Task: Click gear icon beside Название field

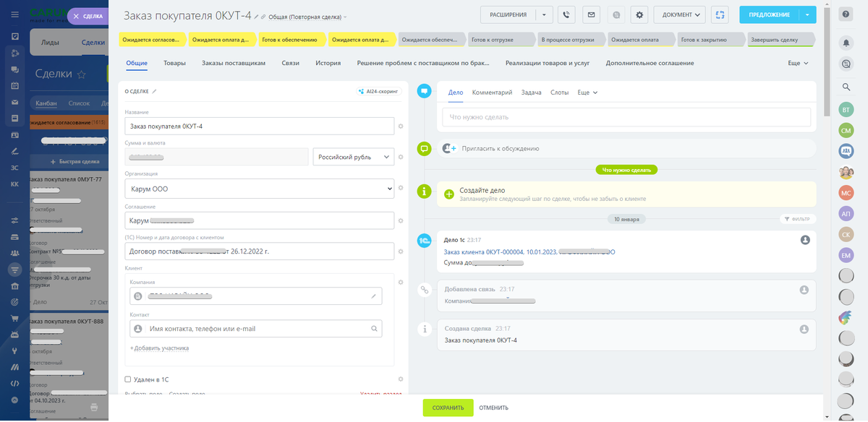Action: click(401, 126)
